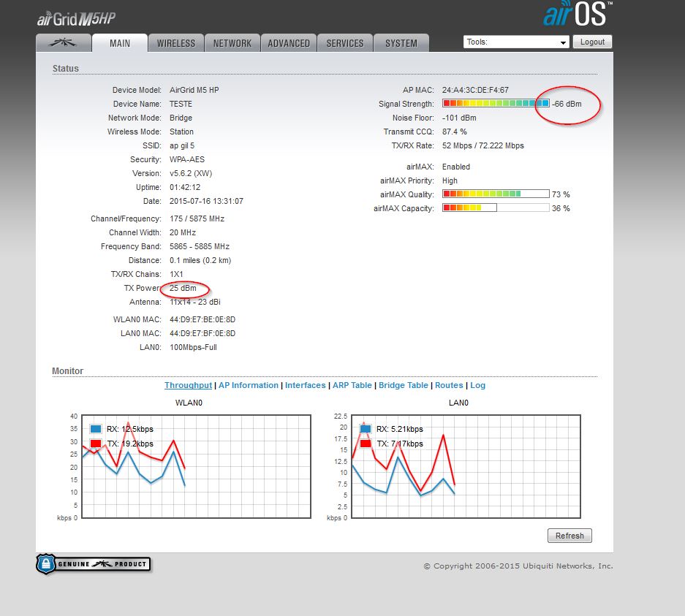685x616 pixels.
Task: Open the Log link
Action: [478, 385]
